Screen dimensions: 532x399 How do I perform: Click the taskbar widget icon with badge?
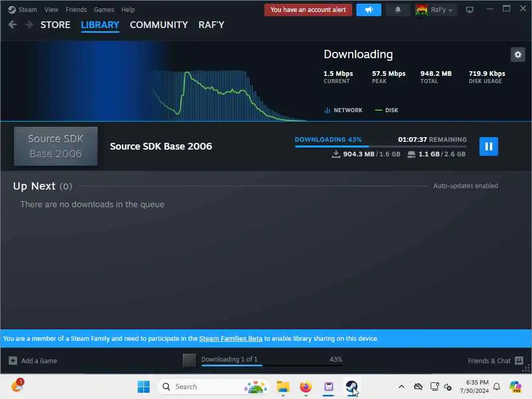(17, 385)
